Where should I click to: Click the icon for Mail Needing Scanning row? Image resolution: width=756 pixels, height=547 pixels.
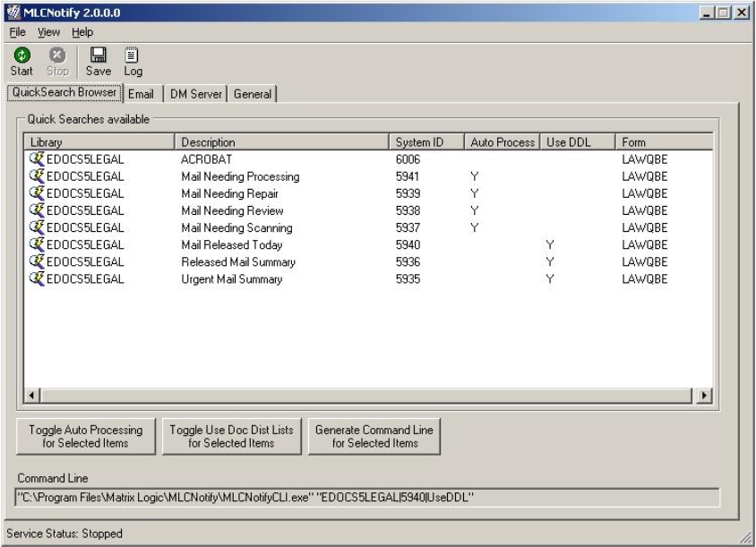click(37, 227)
